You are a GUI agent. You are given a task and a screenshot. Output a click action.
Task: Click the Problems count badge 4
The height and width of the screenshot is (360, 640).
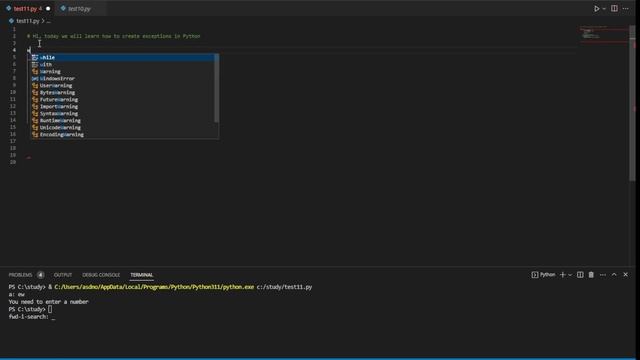pos(40,275)
